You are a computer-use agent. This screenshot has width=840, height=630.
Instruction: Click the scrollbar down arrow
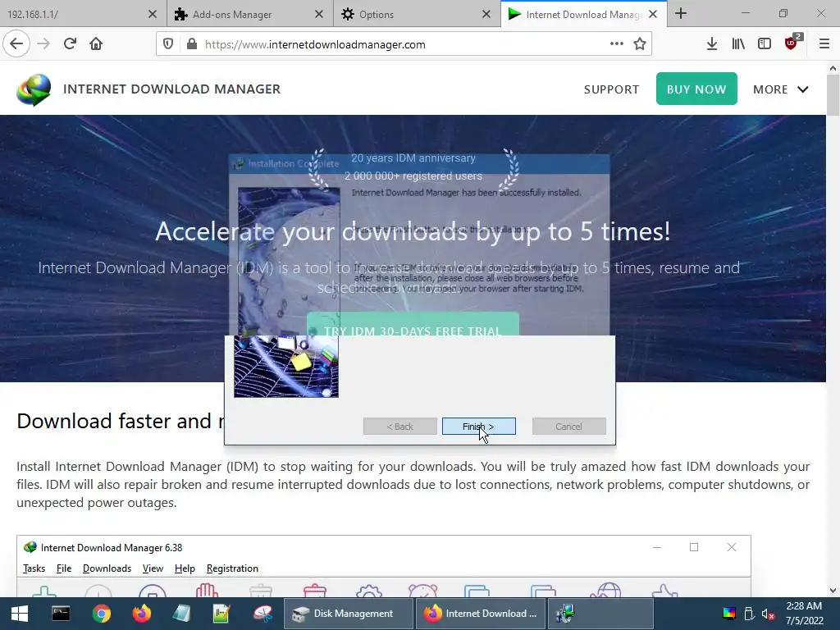click(833, 591)
